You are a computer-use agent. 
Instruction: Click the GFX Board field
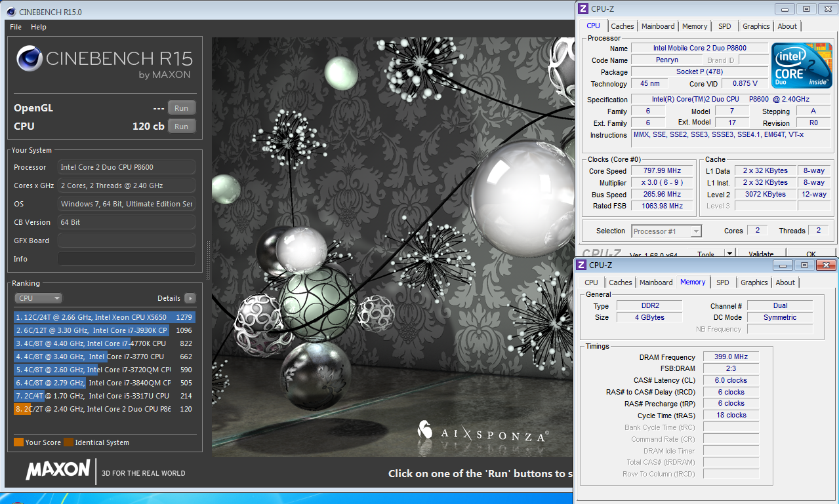coord(127,241)
